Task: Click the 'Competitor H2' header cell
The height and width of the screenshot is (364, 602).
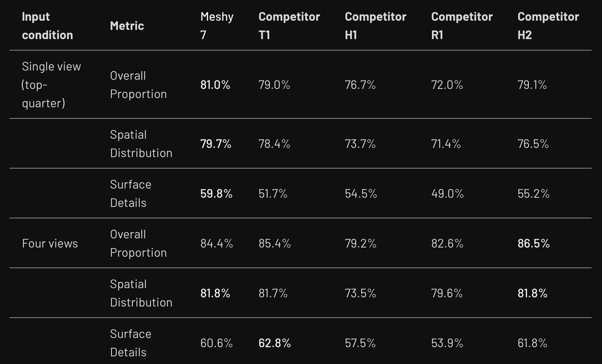Action: coord(548,25)
